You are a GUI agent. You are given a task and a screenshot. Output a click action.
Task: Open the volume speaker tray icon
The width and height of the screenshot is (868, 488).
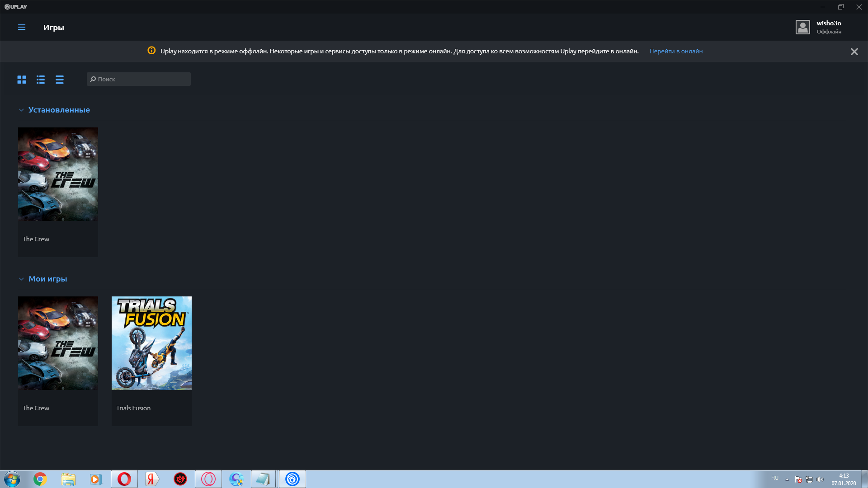click(x=820, y=479)
